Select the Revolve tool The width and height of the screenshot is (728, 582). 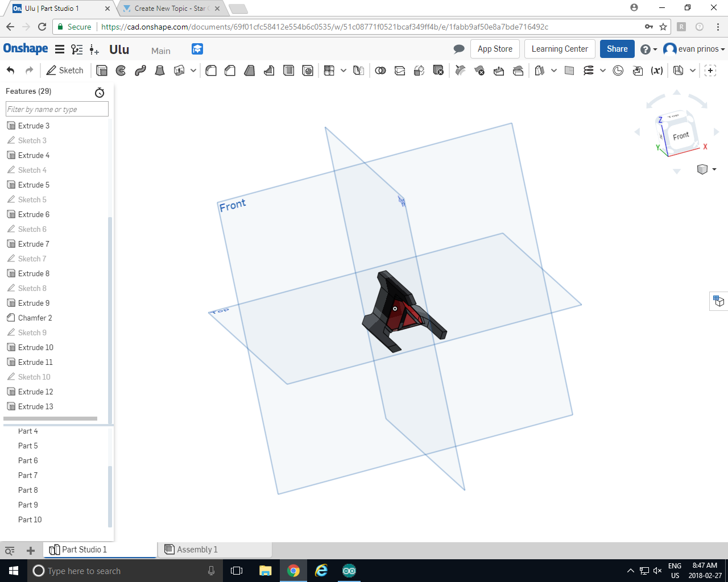[121, 70]
